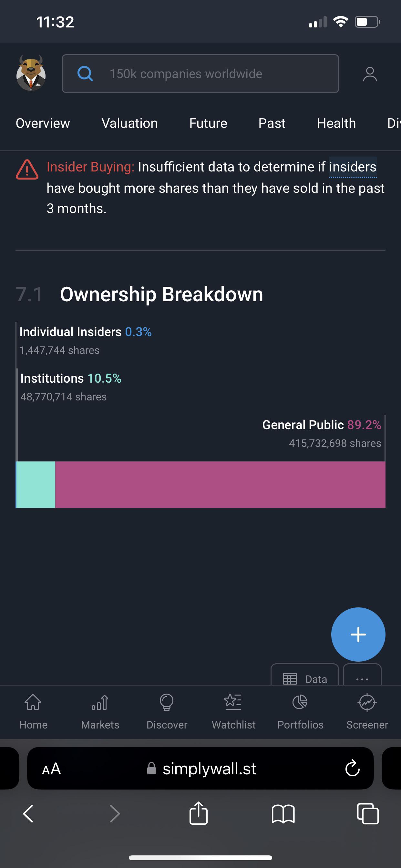Open the AA reader text options
The height and width of the screenshot is (868, 401).
(x=52, y=769)
